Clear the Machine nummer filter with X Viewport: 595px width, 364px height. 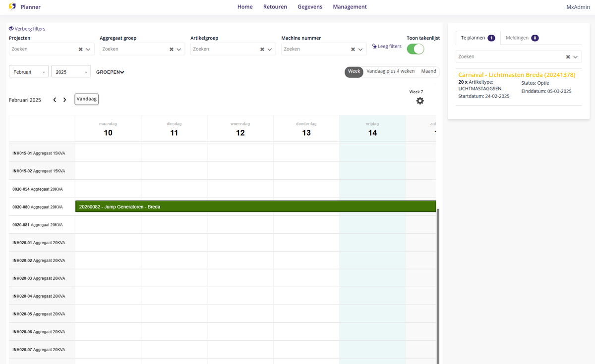pyautogui.click(x=353, y=49)
